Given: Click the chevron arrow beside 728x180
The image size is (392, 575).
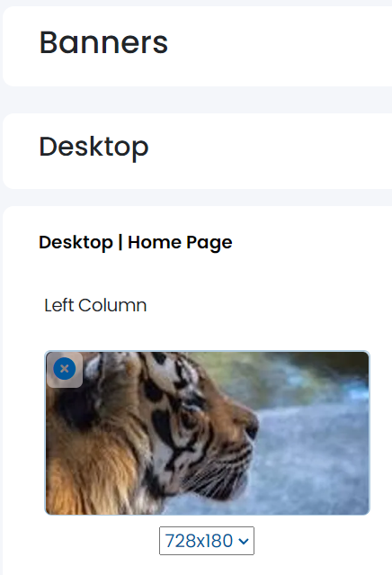Looking at the screenshot, I should click(244, 542).
